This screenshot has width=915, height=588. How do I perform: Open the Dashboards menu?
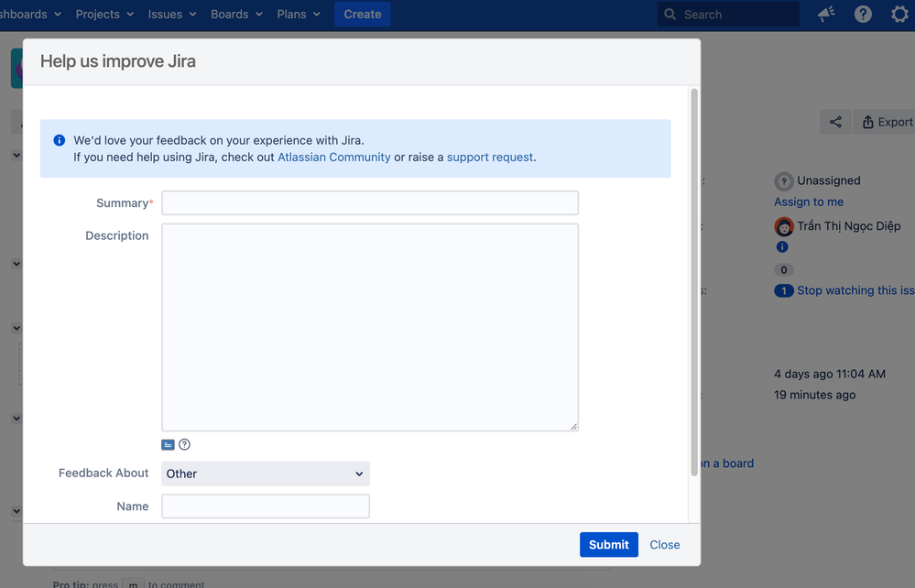point(29,14)
